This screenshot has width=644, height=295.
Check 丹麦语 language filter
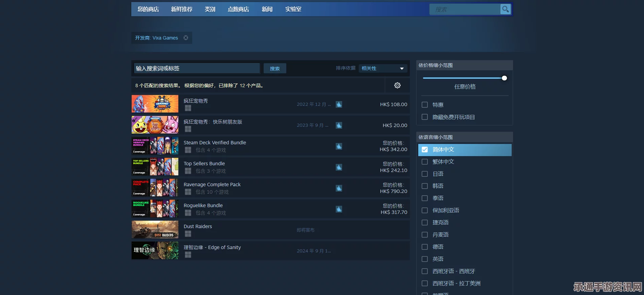[425, 235]
